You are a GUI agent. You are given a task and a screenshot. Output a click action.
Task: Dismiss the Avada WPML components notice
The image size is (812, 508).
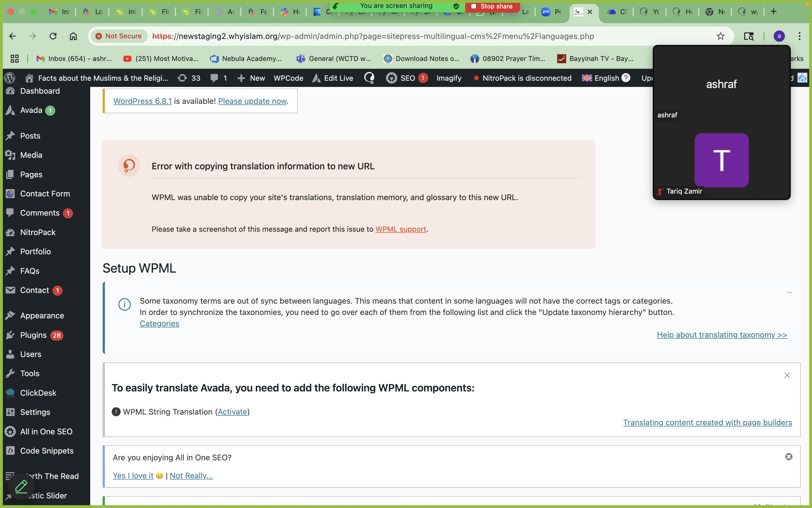pos(787,375)
